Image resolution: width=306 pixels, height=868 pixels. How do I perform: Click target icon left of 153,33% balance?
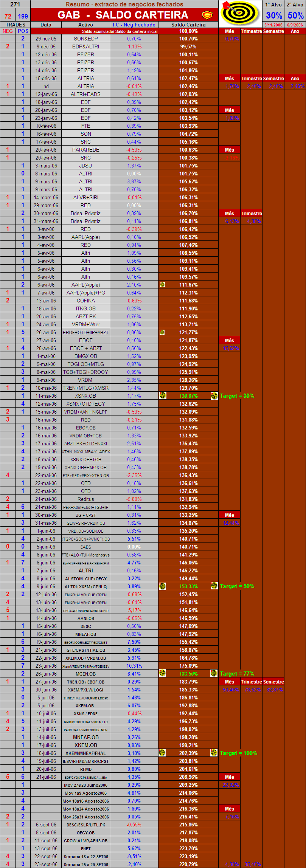163,586
